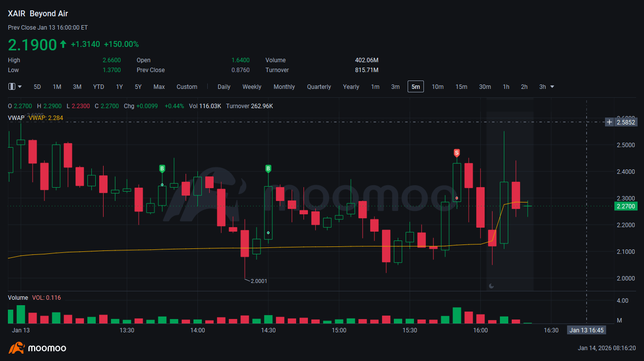The height and width of the screenshot is (361, 644).
Task: Click the moomoo logo at bottom left
Action: click(x=37, y=348)
